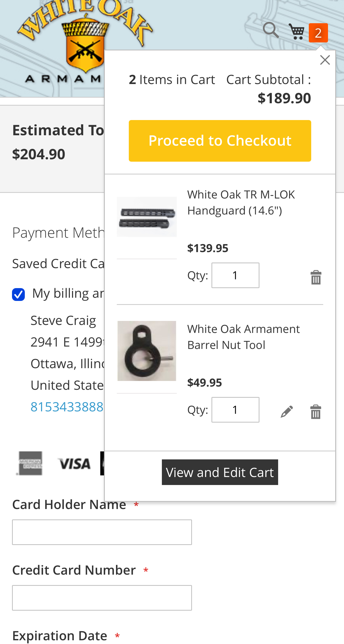The image size is (344, 644).
Task: Focus the Credit Card Number field
Action: point(102,598)
